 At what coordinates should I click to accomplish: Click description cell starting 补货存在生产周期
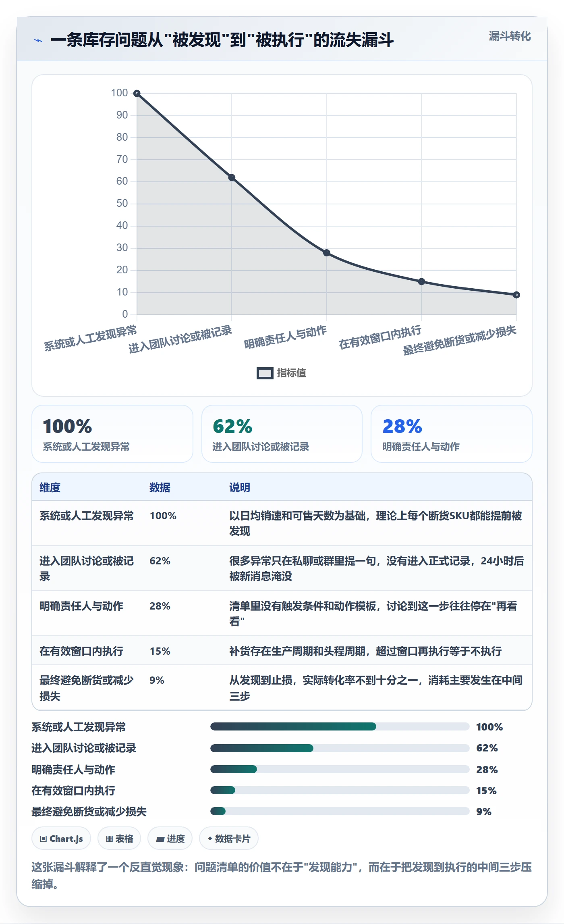[x=365, y=651]
